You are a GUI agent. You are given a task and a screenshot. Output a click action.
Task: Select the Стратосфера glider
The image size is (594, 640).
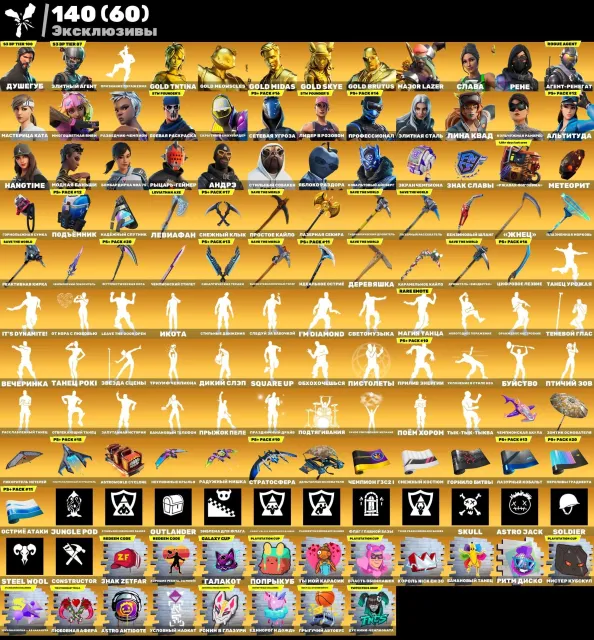pos(272,462)
